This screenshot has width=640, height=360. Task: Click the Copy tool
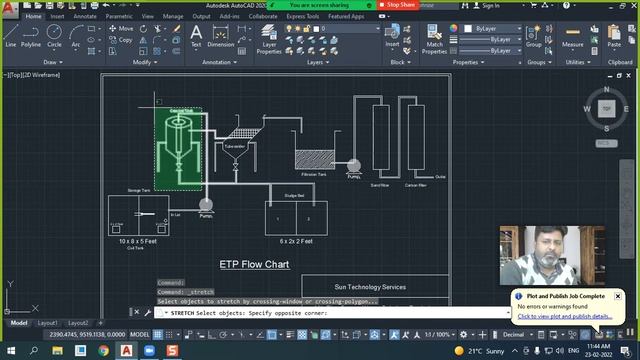click(x=121, y=40)
